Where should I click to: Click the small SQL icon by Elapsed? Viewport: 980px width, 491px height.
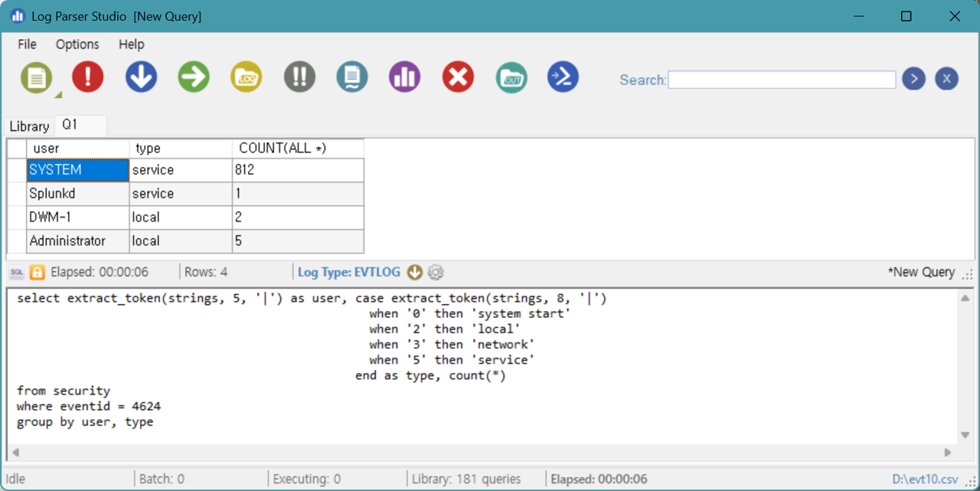pos(17,272)
